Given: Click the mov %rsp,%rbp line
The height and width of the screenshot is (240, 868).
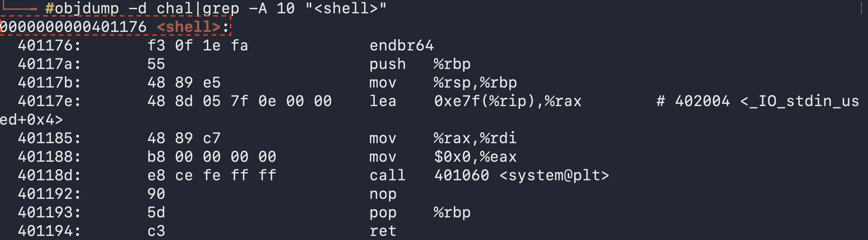Looking at the screenshot, I should 443,82.
